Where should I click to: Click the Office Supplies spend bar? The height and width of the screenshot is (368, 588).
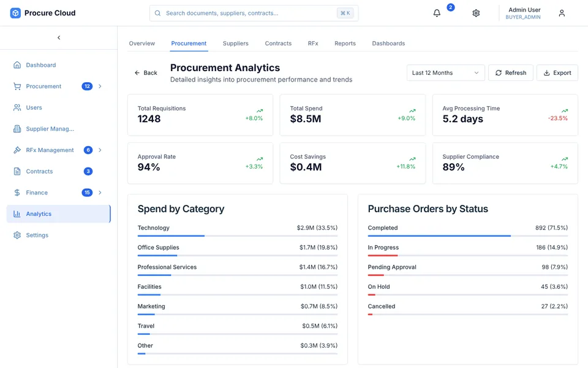[x=238, y=255]
